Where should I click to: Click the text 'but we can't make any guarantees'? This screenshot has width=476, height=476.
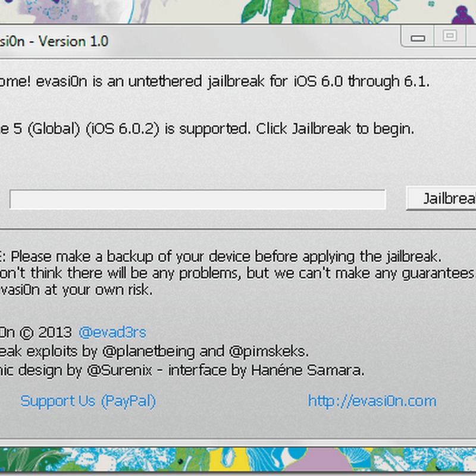(x=361, y=273)
